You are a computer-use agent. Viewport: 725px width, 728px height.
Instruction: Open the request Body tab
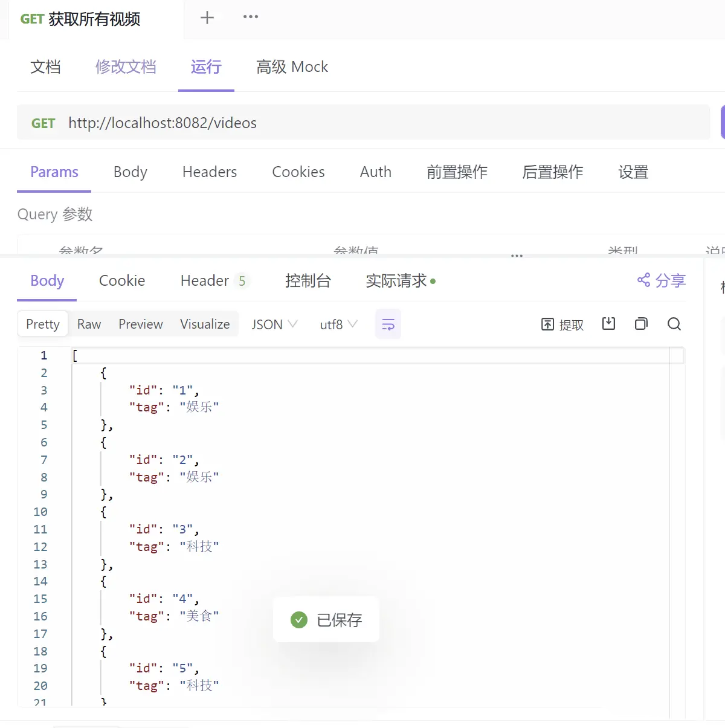[130, 172]
